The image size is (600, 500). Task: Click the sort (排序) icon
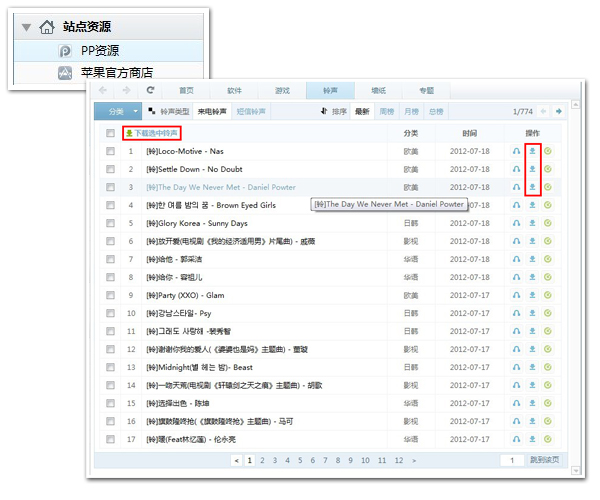click(x=325, y=112)
